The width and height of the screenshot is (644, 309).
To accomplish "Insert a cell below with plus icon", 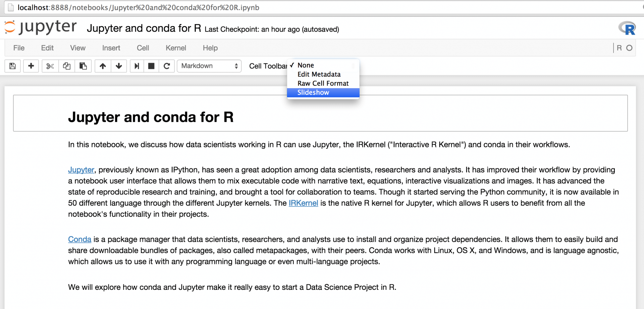I will pos(31,66).
